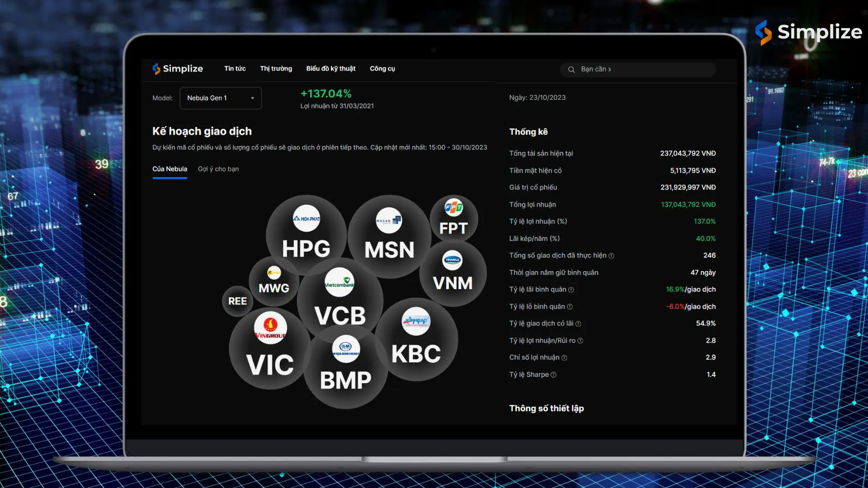Click the Simplize logo in the app header
Image resolution: width=868 pixels, height=488 pixels.
point(178,69)
